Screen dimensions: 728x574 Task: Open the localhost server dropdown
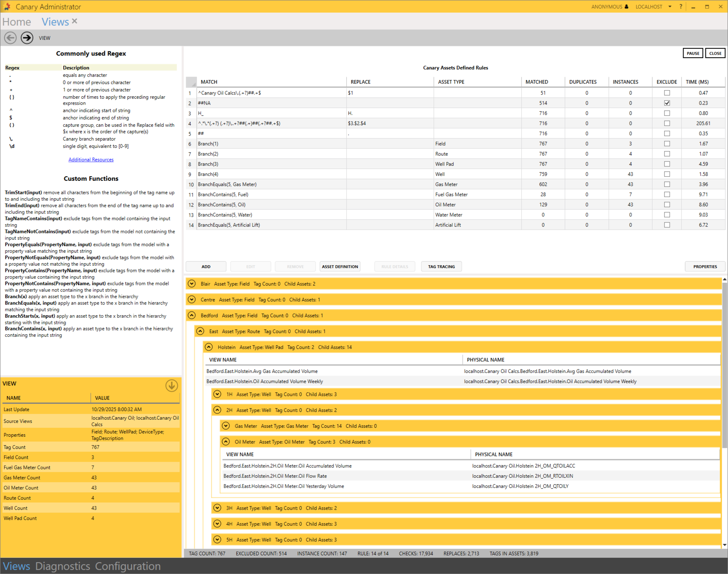[x=670, y=6]
